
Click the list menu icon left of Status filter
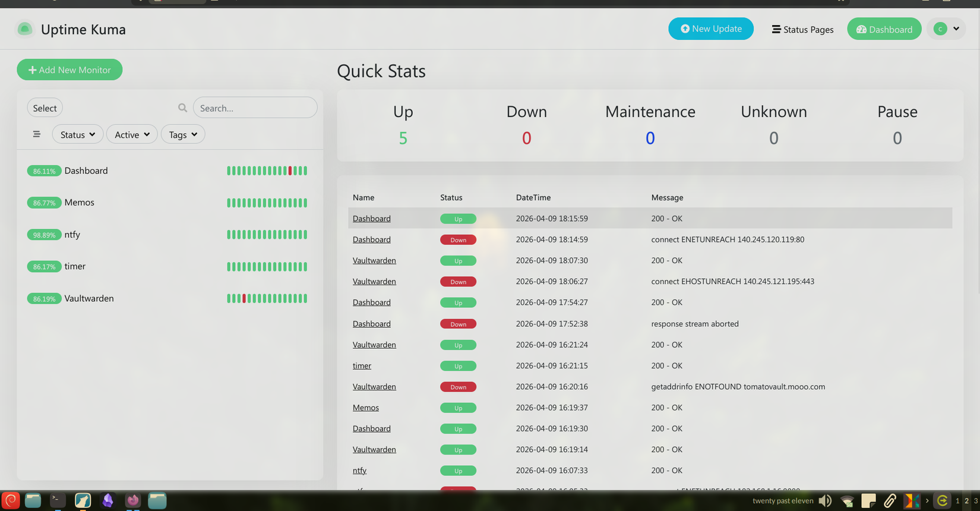pyautogui.click(x=37, y=134)
